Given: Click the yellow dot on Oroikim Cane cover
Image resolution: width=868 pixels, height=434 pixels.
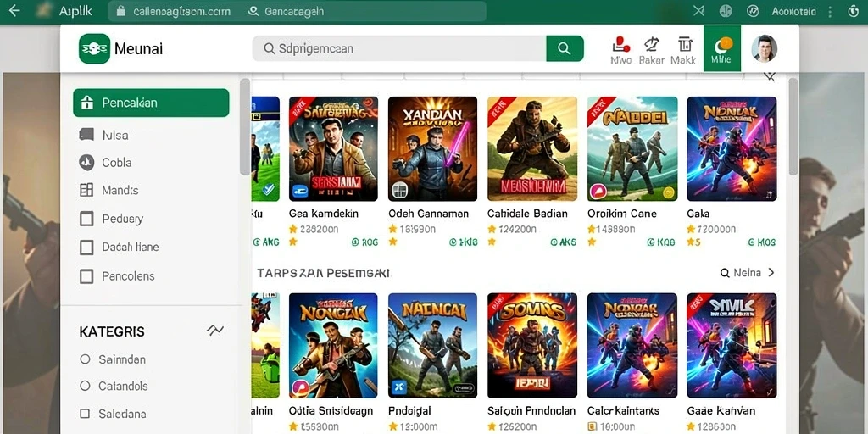Looking at the screenshot, I should pyautogui.click(x=668, y=192).
